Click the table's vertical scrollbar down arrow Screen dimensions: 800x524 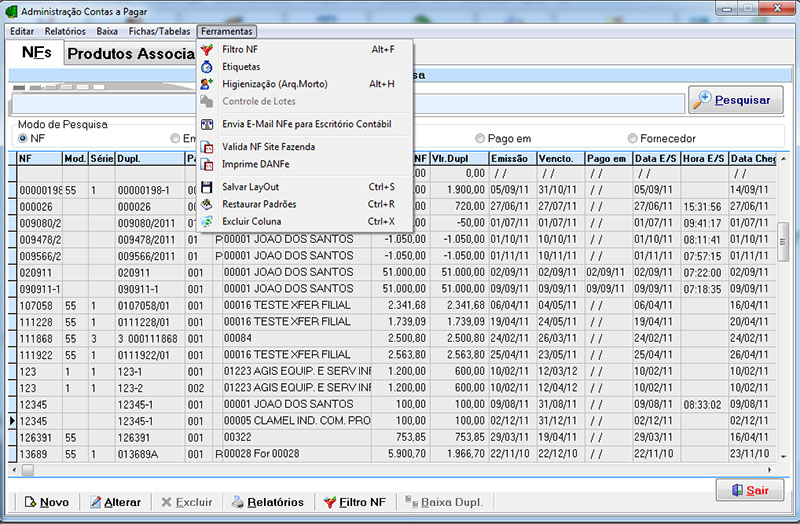click(783, 455)
